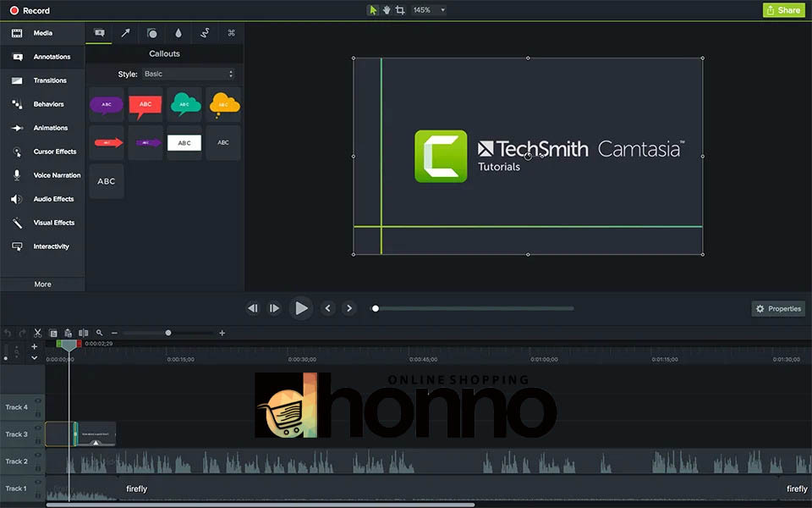Toggle visibility eye for Track 2
The width and height of the screenshot is (812, 508).
click(37, 456)
